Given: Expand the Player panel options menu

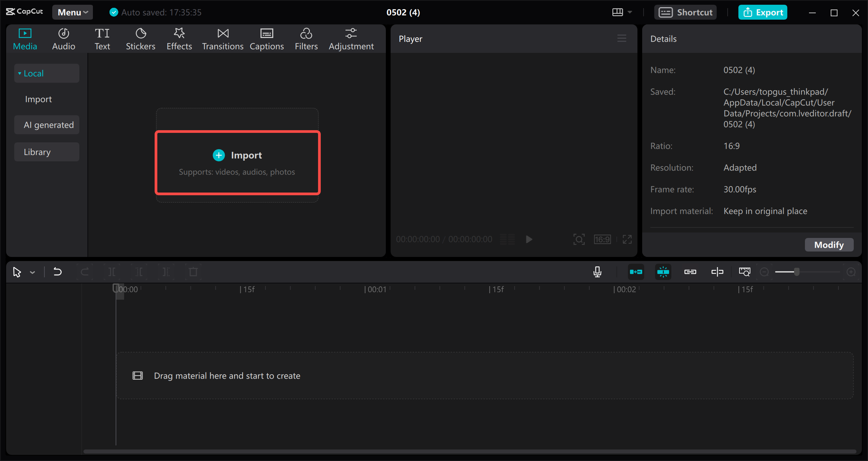Looking at the screenshot, I should (622, 38).
